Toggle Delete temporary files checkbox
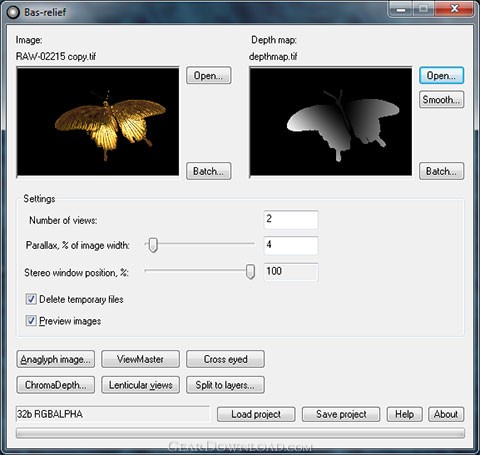The height and width of the screenshot is (455, 480). coord(31,299)
